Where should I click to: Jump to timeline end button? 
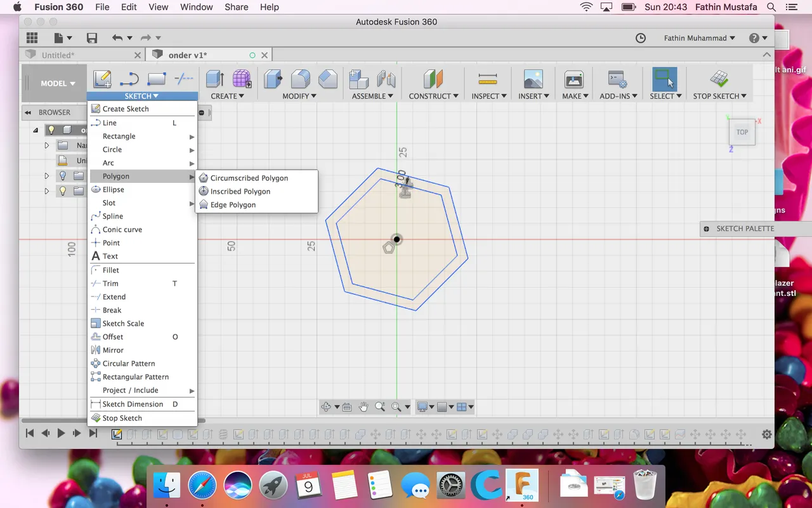point(93,433)
